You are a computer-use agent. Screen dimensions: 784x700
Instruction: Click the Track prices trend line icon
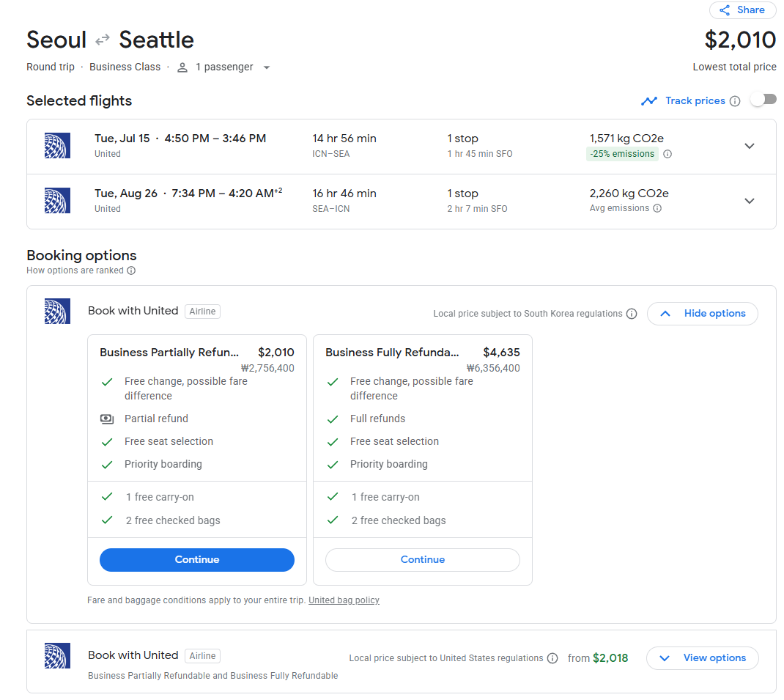[x=649, y=100]
